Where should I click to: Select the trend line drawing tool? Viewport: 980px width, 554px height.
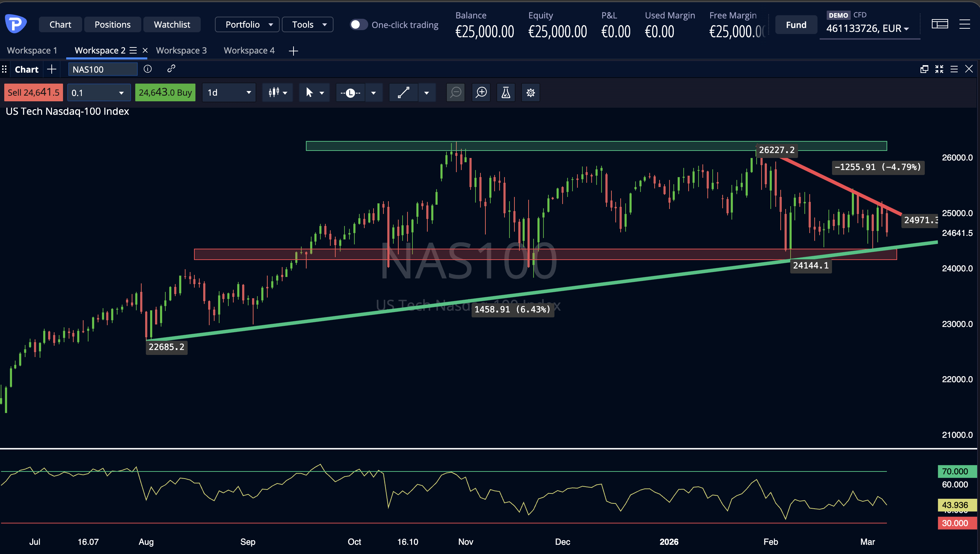pos(403,92)
